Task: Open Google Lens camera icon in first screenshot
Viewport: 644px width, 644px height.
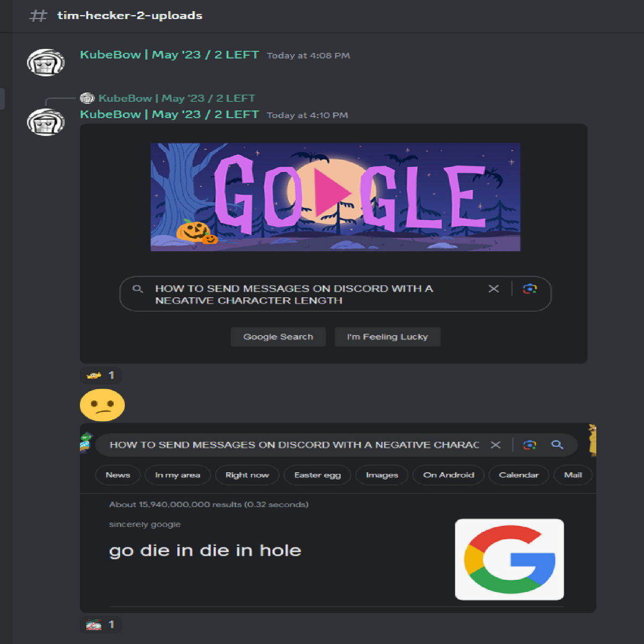Action: tap(530, 289)
